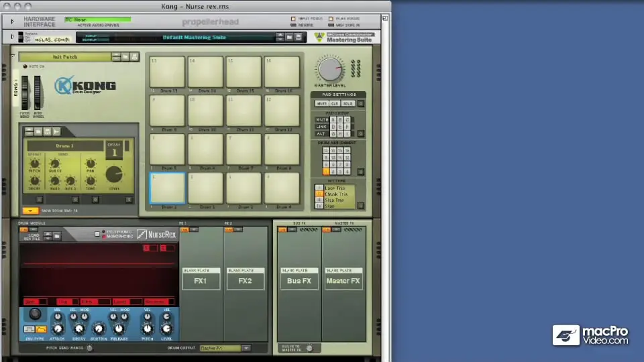Assign pad to alt group G

pos(333,134)
